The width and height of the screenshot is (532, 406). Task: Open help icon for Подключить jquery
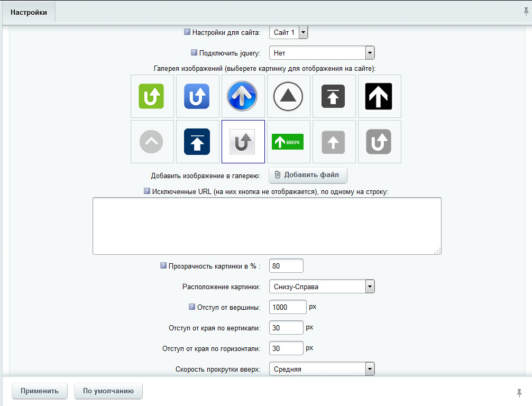pyautogui.click(x=194, y=52)
